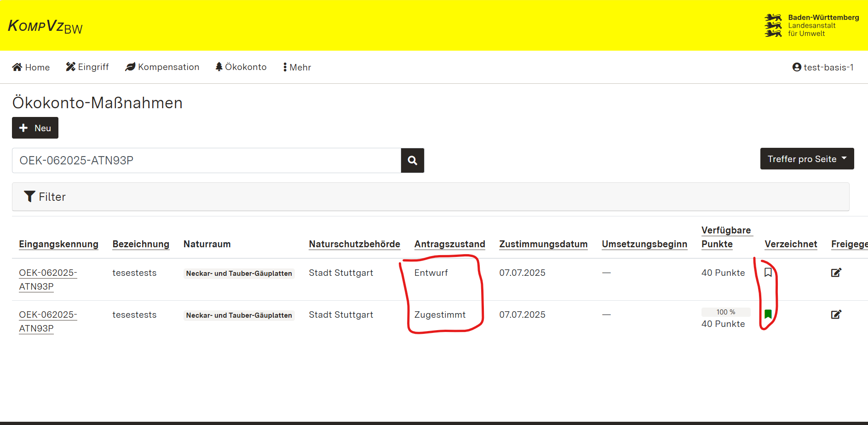Open the Ökokonto menu item
The image size is (868, 425).
click(x=241, y=67)
